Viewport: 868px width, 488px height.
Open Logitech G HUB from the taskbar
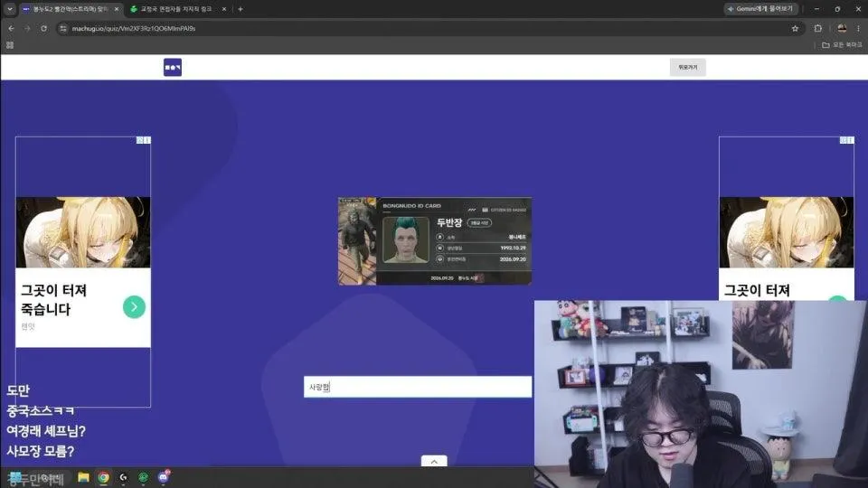point(124,477)
